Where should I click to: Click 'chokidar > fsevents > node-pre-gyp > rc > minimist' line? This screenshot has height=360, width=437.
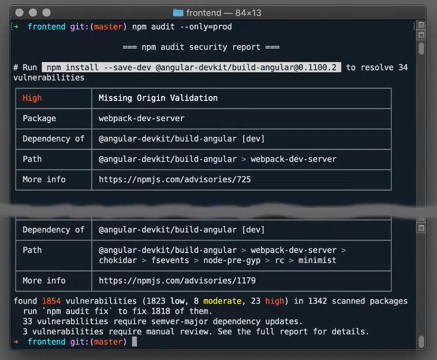point(217,260)
